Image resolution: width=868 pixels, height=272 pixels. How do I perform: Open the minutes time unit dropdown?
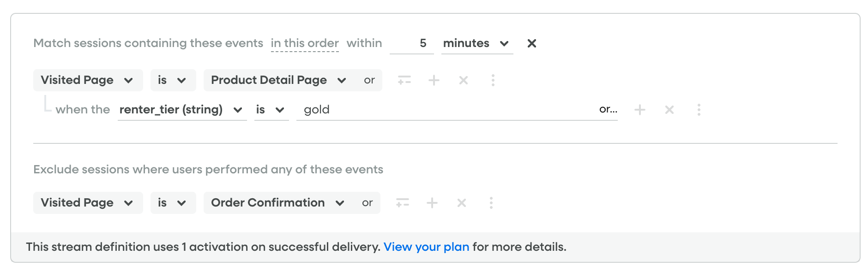coord(476,43)
